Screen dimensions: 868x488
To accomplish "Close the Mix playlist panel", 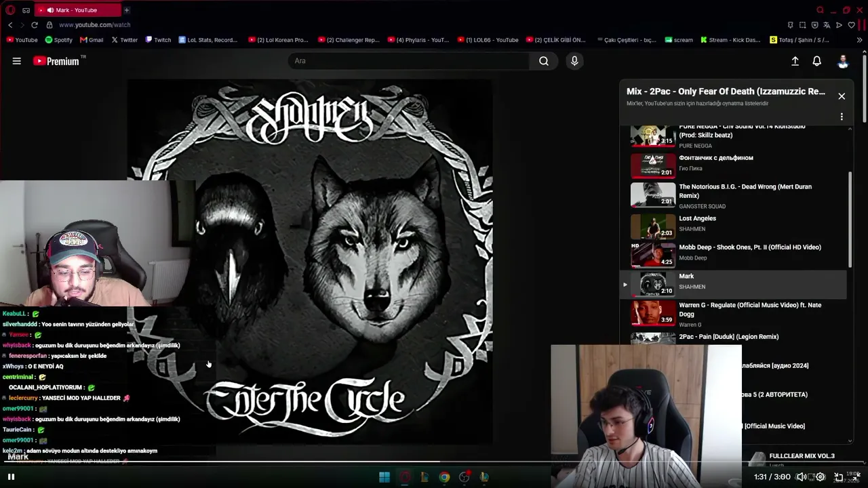I will [842, 96].
